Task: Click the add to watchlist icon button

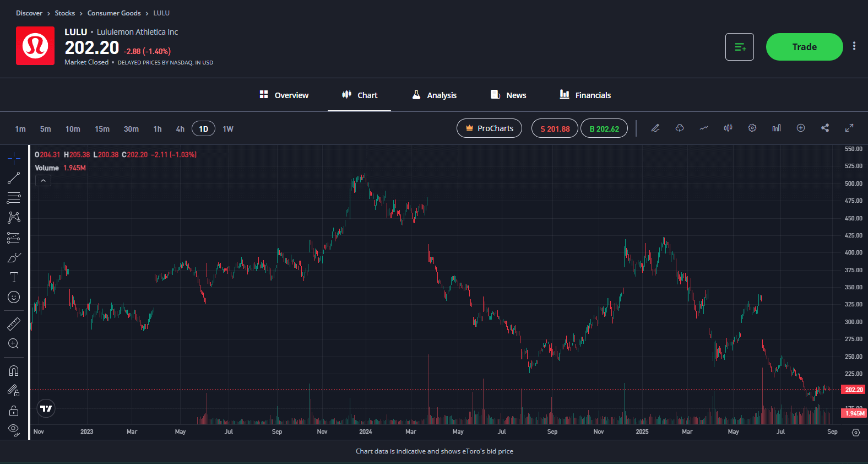Action: point(740,47)
